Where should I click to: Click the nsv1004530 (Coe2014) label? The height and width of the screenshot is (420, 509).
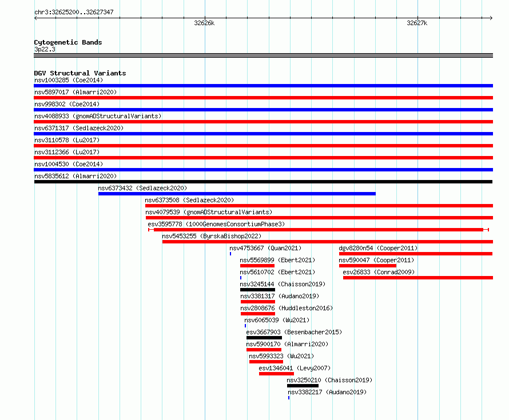[x=69, y=164]
